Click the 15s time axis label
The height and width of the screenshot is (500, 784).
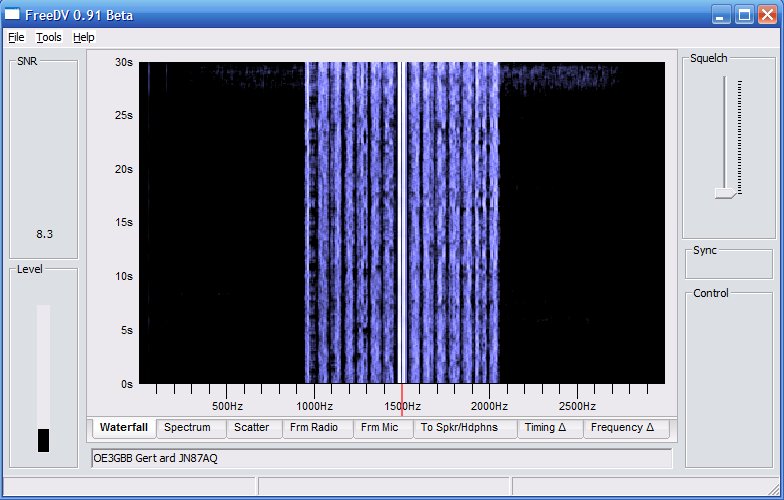[124, 222]
